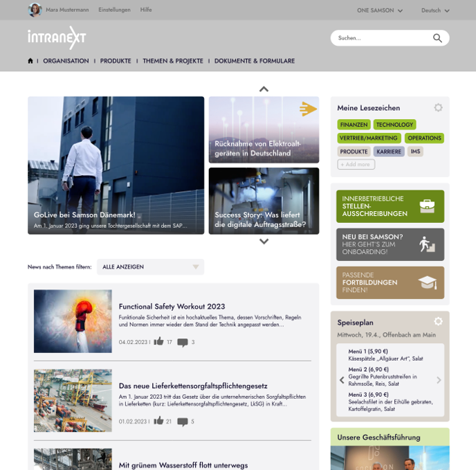Viewport: 476px width, 470px height.
Task: Click the graduation cap icon on Fortbildungen tile
Action: [428, 282]
